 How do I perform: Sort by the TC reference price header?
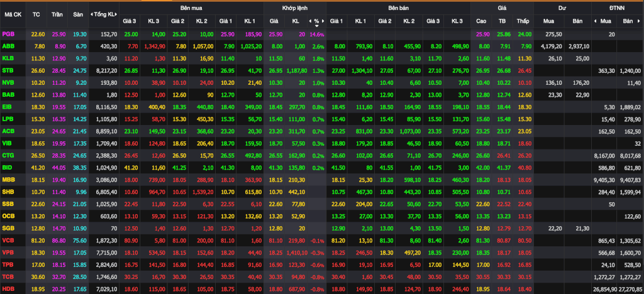coord(36,14)
